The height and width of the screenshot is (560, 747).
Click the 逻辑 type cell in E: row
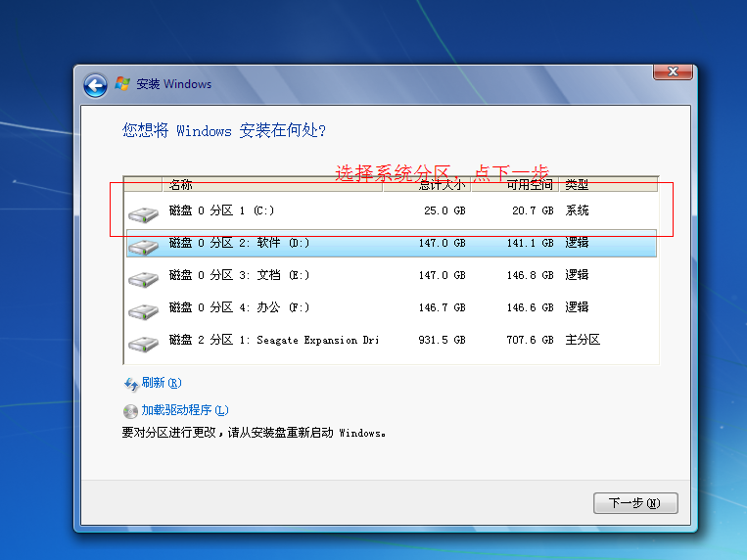pos(577,275)
